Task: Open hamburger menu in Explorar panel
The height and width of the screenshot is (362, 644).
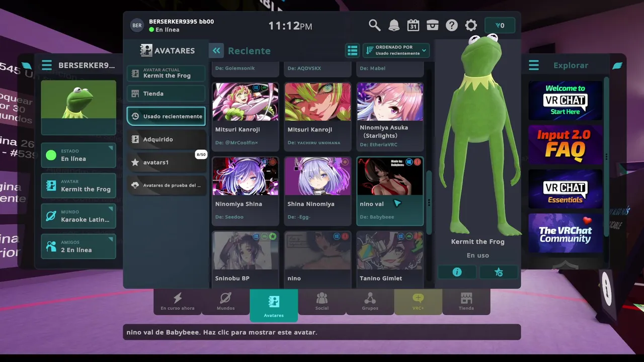Action: click(x=534, y=65)
